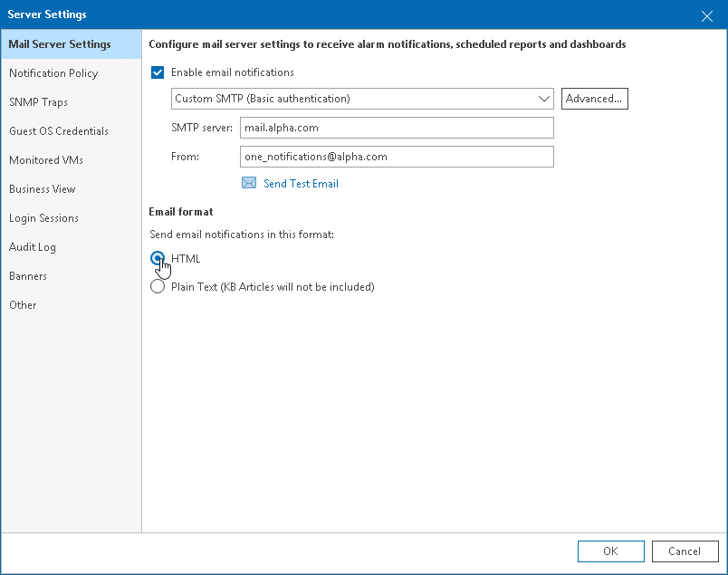View the Audit Log section
Viewport: 728px width, 575px height.
(32, 247)
